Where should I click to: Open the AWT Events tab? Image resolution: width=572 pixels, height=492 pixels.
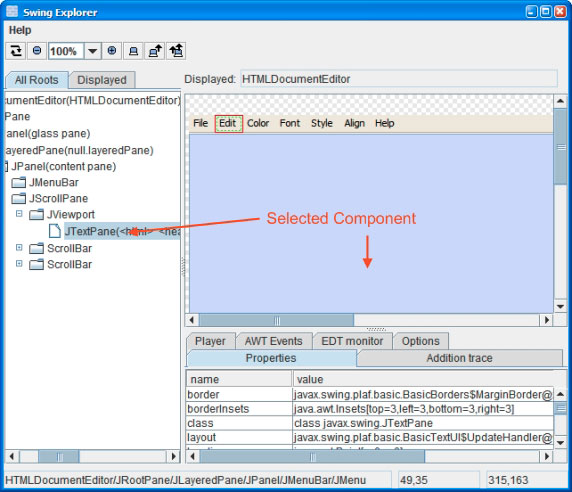click(274, 341)
